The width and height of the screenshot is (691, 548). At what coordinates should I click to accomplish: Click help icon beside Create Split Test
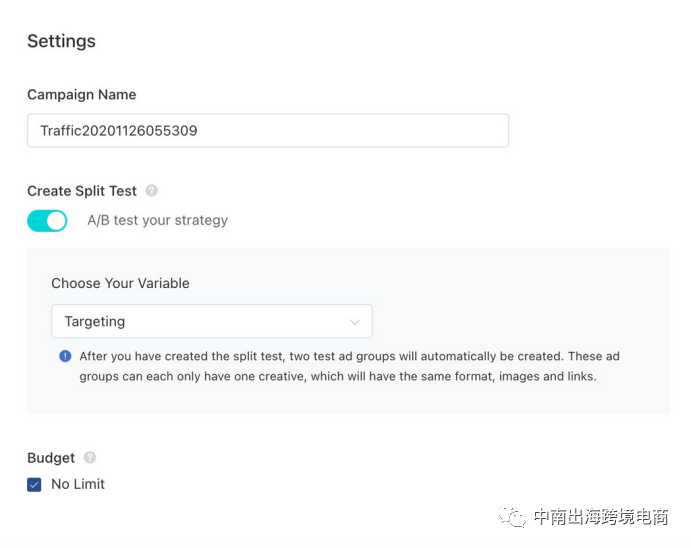[152, 190]
